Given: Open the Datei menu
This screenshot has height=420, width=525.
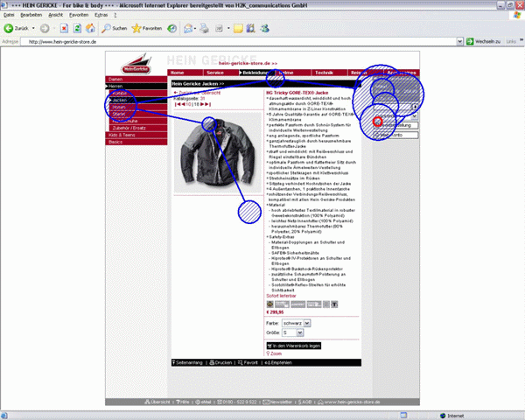Looking at the screenshot, I should [9, 15].
